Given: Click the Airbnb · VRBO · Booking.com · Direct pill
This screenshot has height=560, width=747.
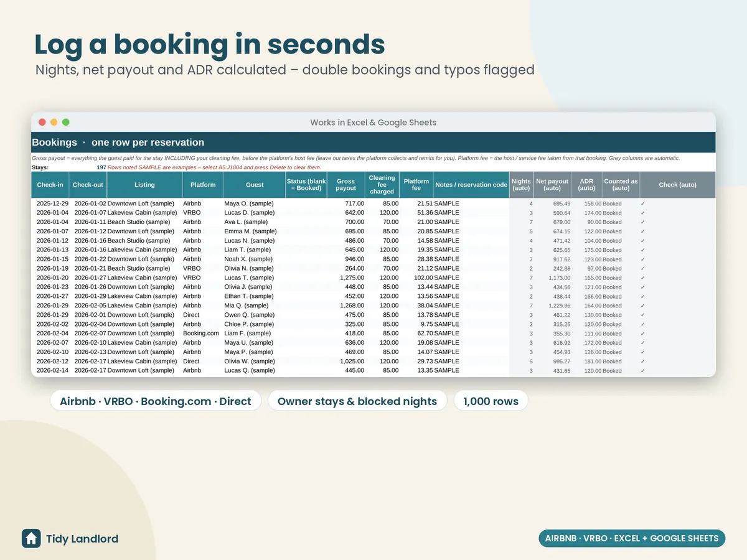Looking at the screenshot, I should coord(156,401).
